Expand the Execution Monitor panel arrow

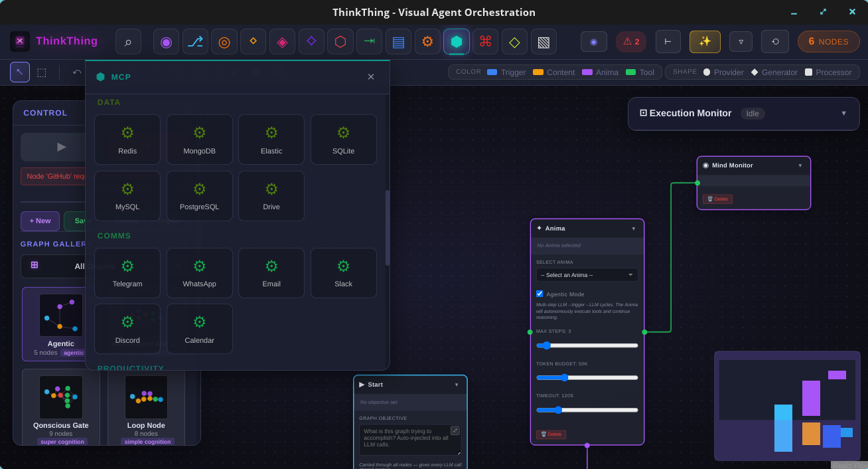tap(843, 114)
